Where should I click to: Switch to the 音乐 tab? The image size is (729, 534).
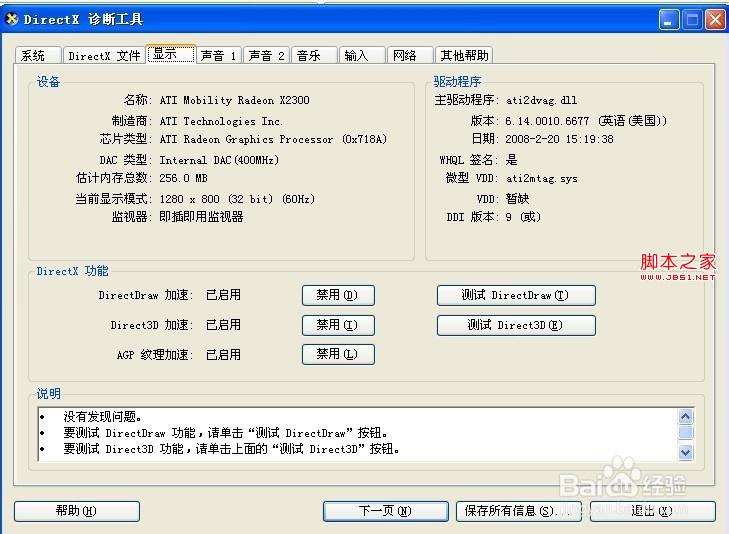coord(314,55)
